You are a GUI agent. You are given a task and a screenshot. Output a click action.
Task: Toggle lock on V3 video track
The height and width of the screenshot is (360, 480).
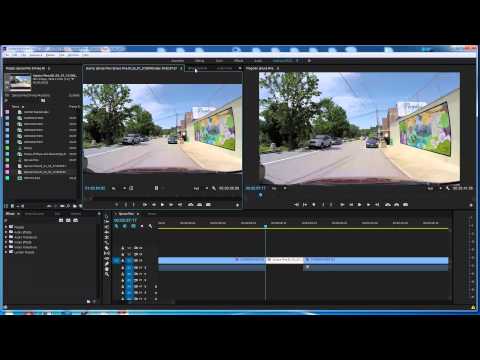click(x=123, y=248)
